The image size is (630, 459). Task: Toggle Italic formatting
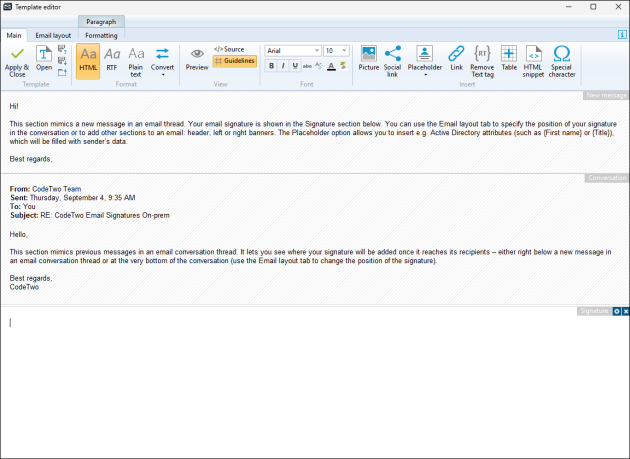tap(283, 66)
